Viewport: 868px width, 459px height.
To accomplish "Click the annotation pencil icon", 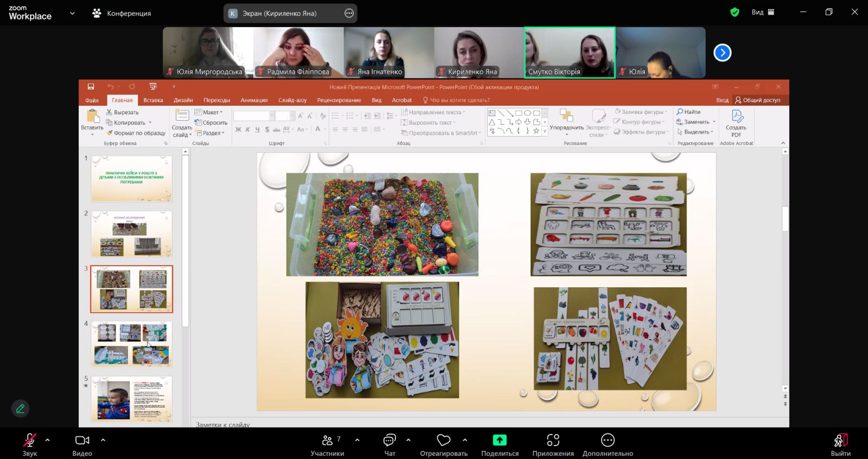I will [x=20, y=409].
